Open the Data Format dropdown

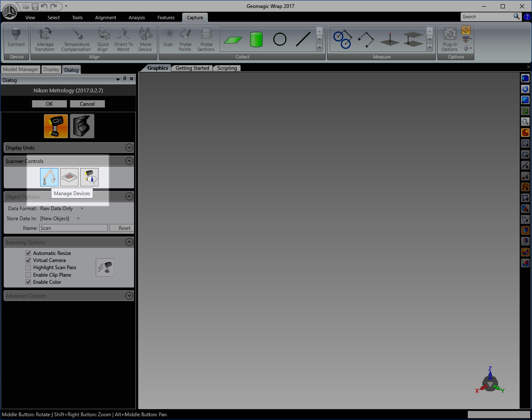[81, 208]
